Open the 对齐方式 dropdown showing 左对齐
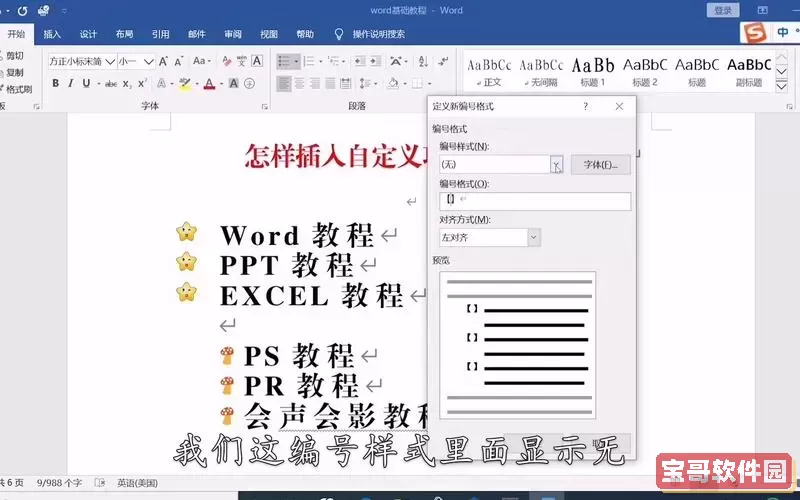 [x=534, y=238]
